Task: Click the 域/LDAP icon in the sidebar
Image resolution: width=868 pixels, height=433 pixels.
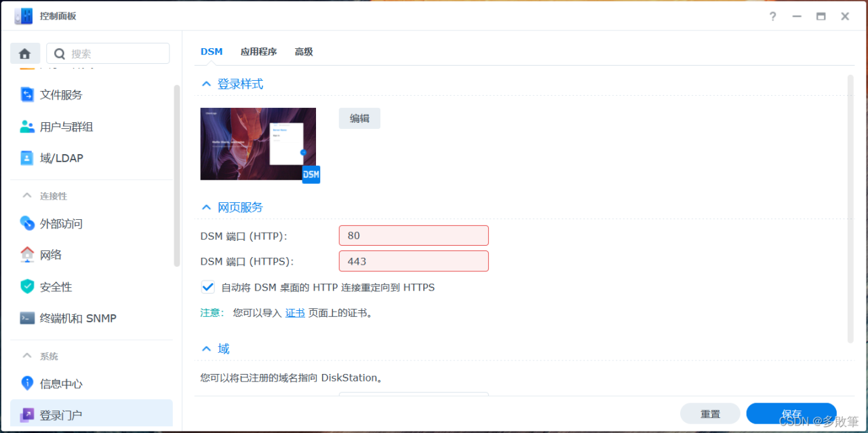Action: click(27, 158)
